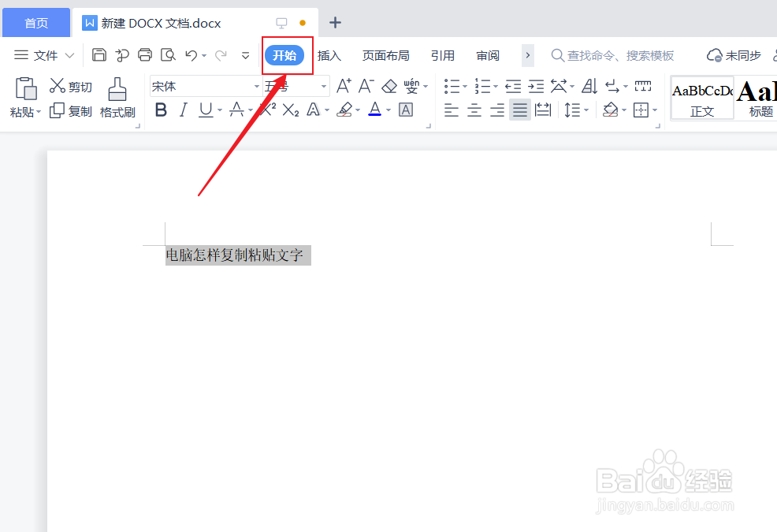Click the distributed alignment icon

pos(543,110)
